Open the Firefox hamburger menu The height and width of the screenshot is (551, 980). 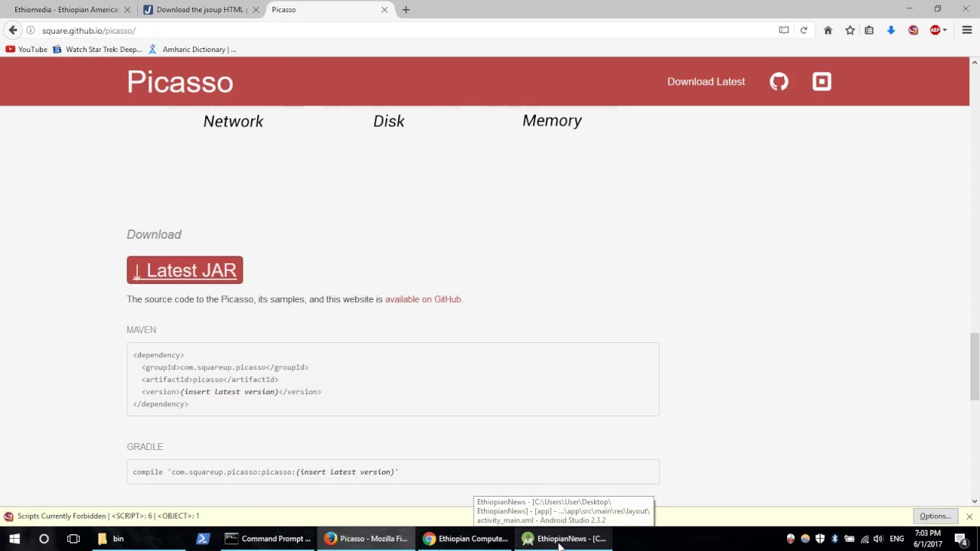click(x=967, y=31)
